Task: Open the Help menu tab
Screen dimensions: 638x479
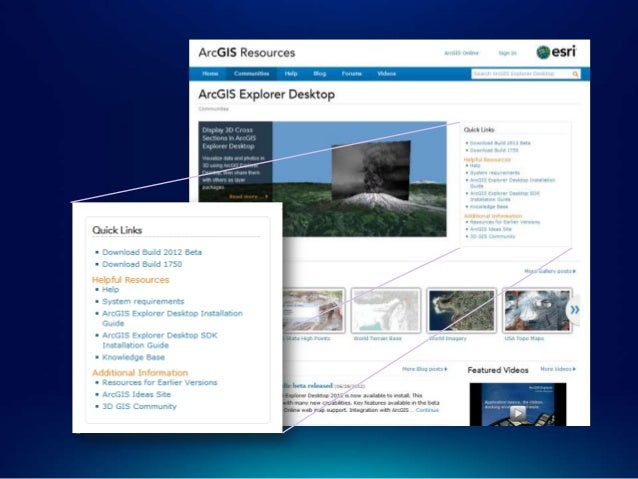Action: [291, 74]
